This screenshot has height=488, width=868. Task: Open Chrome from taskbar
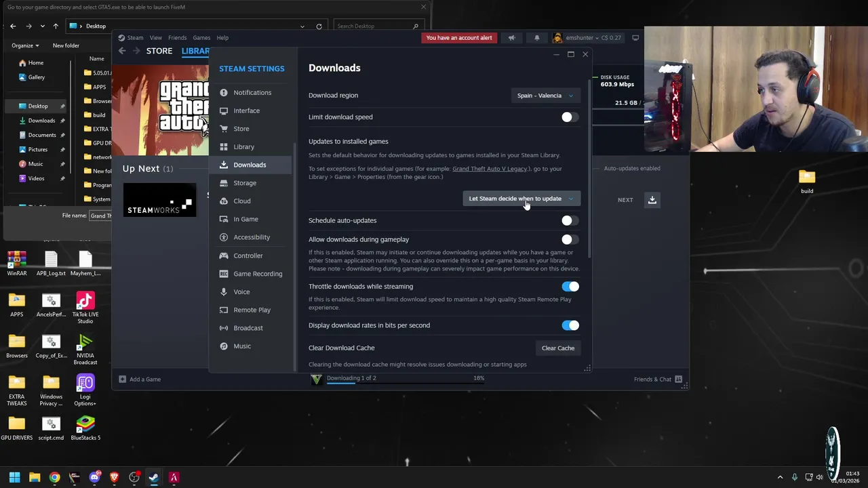(x=54, y=477)
